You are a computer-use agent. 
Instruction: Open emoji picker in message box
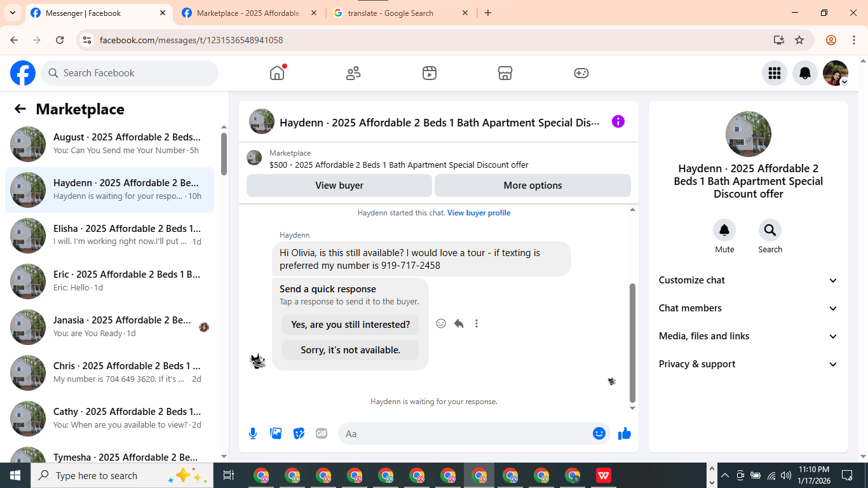coord(599,433)
